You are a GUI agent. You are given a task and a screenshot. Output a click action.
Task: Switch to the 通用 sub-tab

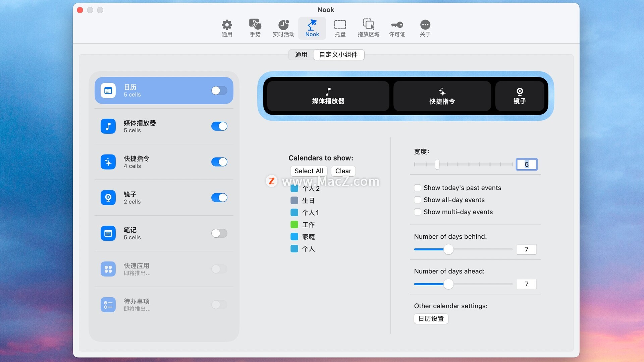pyautogui.click(x=301, y=55)
